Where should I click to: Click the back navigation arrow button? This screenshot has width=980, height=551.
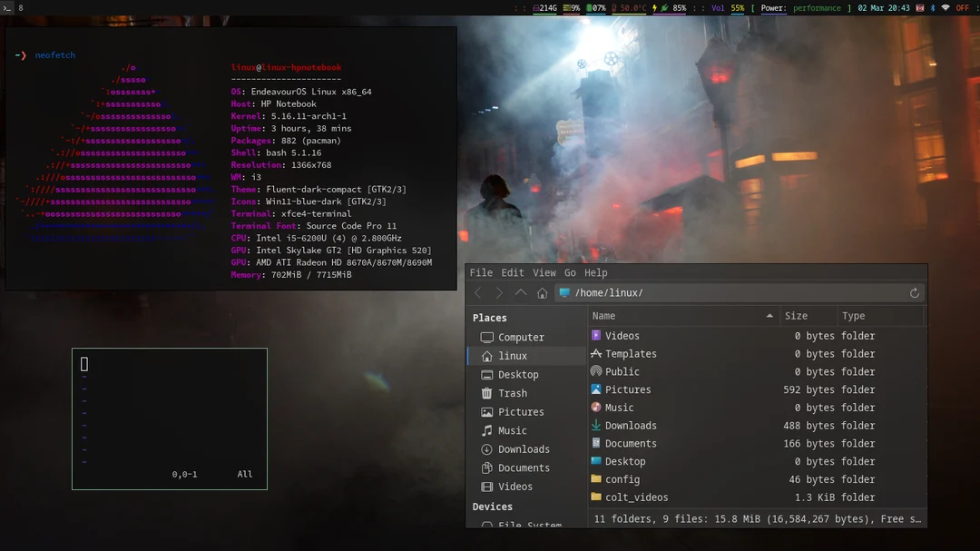pyautogui.click(x=478, y=292)
